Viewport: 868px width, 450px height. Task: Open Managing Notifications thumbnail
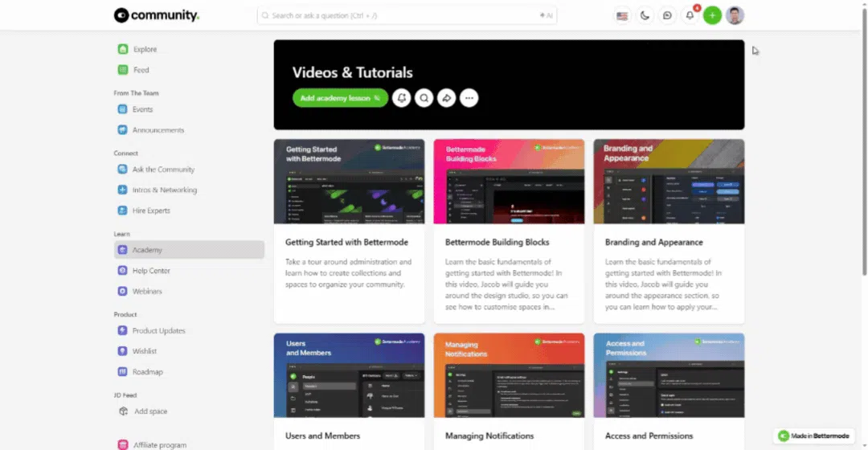[x=509, y=375]
